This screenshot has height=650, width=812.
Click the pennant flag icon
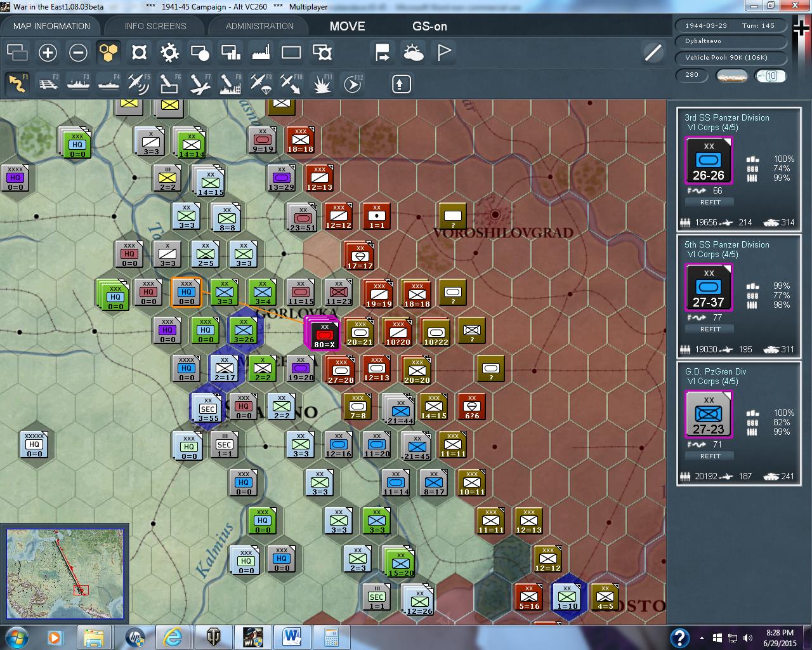pyautogui.click(x=444, y=52)
